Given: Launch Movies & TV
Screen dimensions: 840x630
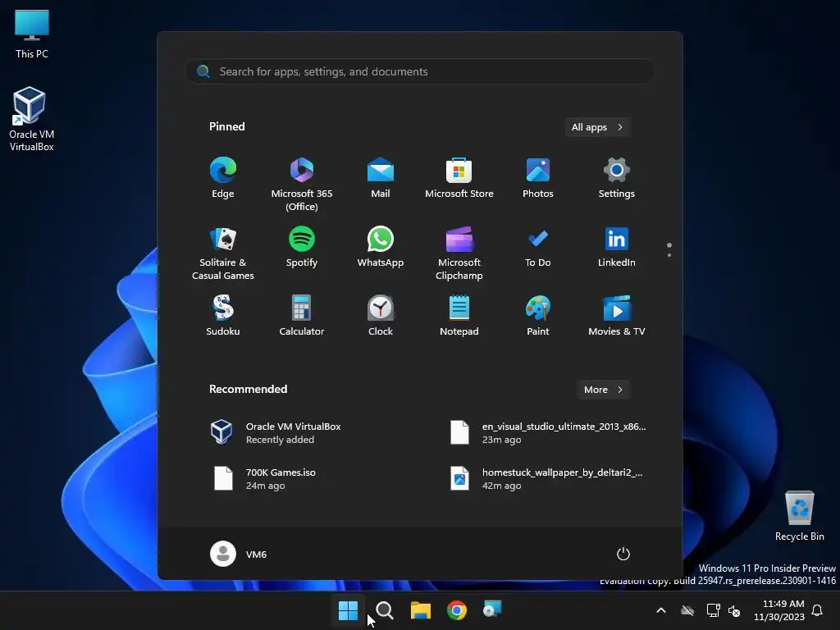Looking at the screenshot, I should click(x=617, y=316).
